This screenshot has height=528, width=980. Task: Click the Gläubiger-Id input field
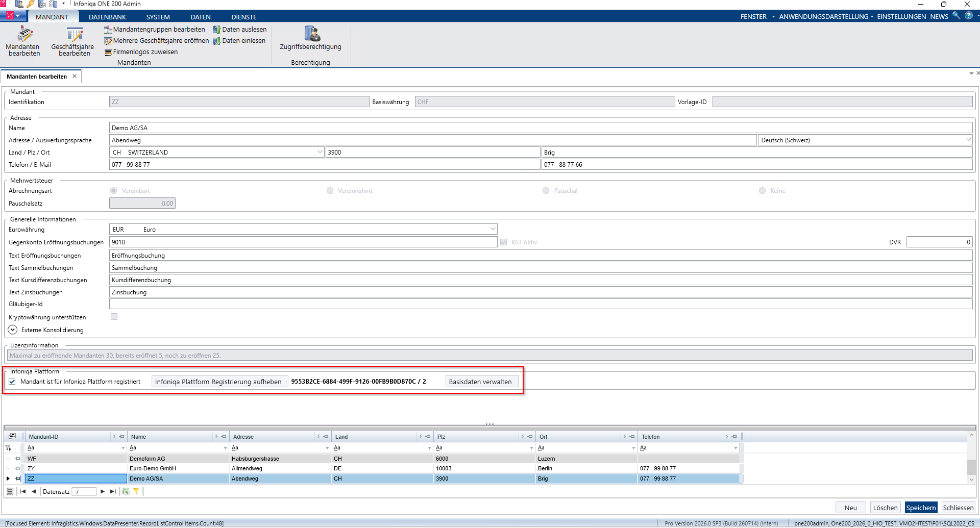tap(541, 304)
